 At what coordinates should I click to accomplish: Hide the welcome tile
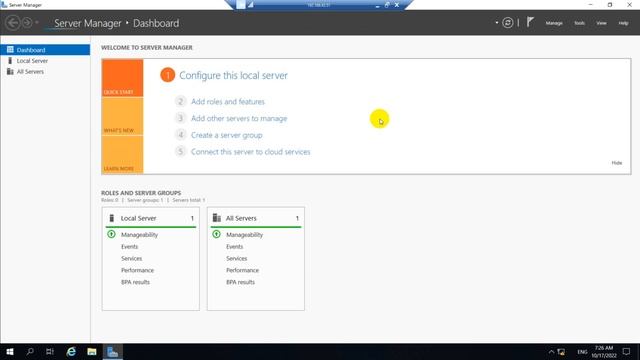616,163
